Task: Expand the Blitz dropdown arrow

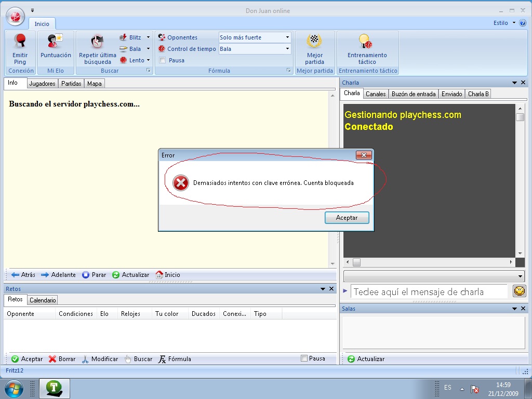Action: pyautogui.click(x=148, y=37)
